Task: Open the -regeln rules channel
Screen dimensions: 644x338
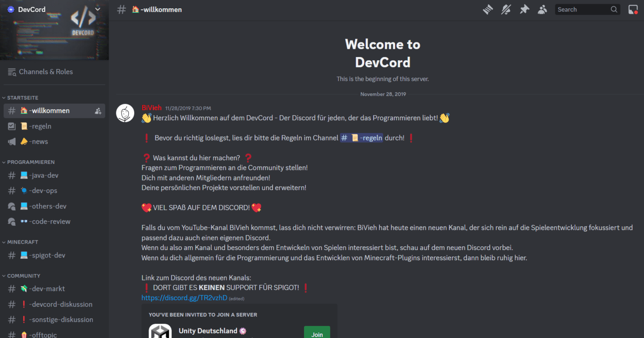Action: [54, 126]
